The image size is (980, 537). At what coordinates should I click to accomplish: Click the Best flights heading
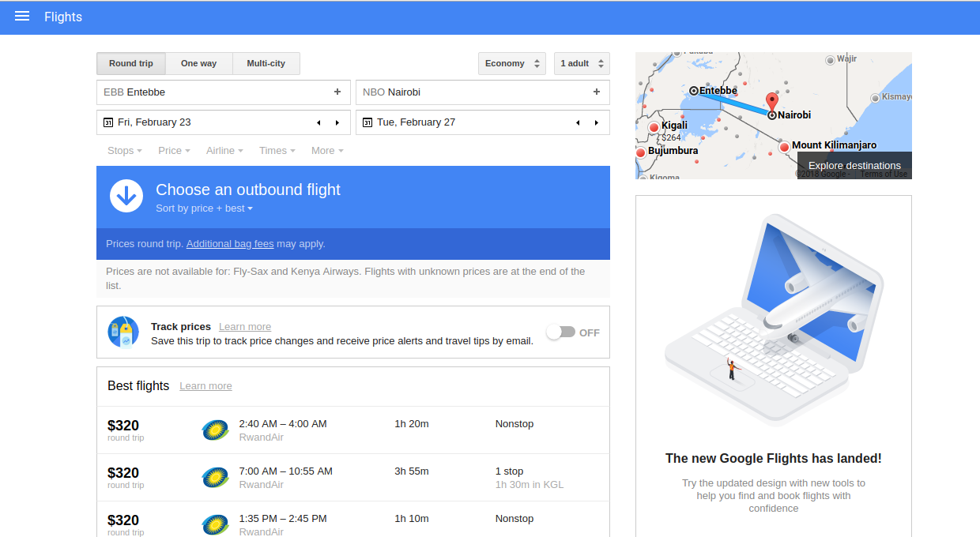coord(138,386)
